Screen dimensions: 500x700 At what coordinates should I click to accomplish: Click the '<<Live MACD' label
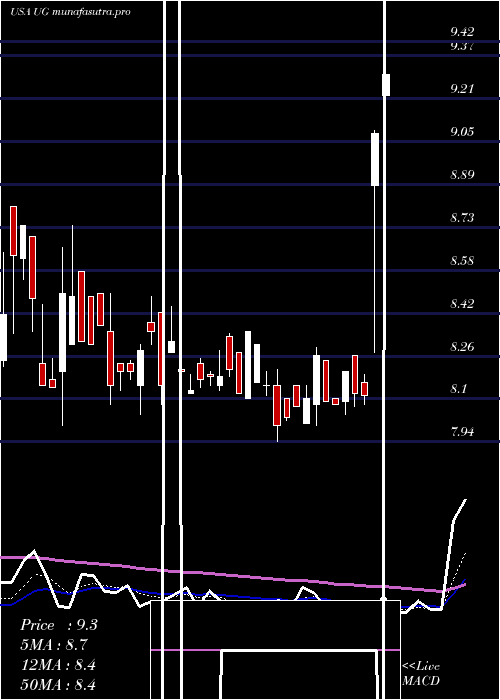pyautogui.click(x=421, y=674)
